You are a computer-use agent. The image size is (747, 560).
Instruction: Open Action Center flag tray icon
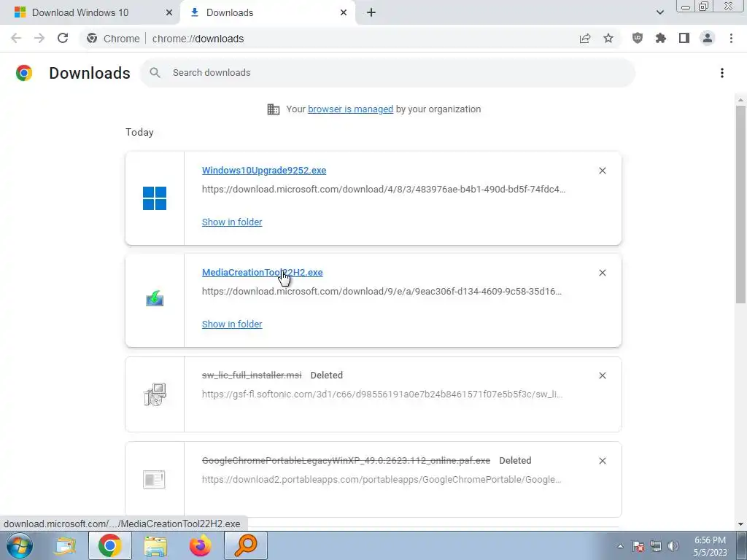coord(638,546)
